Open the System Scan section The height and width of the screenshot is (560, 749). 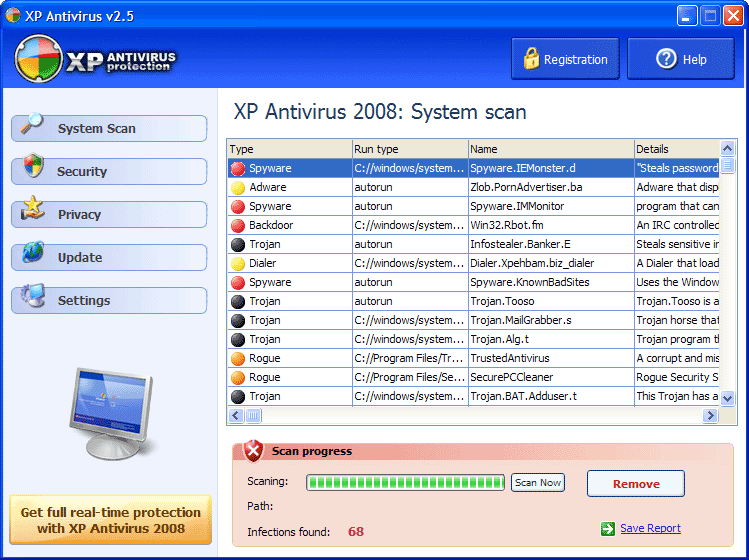coord(109,129)
